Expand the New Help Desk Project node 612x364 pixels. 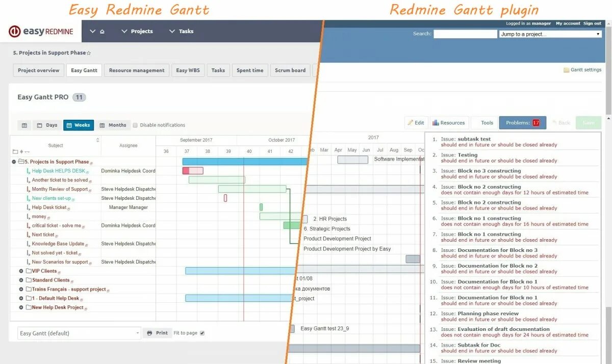point(21,308)
